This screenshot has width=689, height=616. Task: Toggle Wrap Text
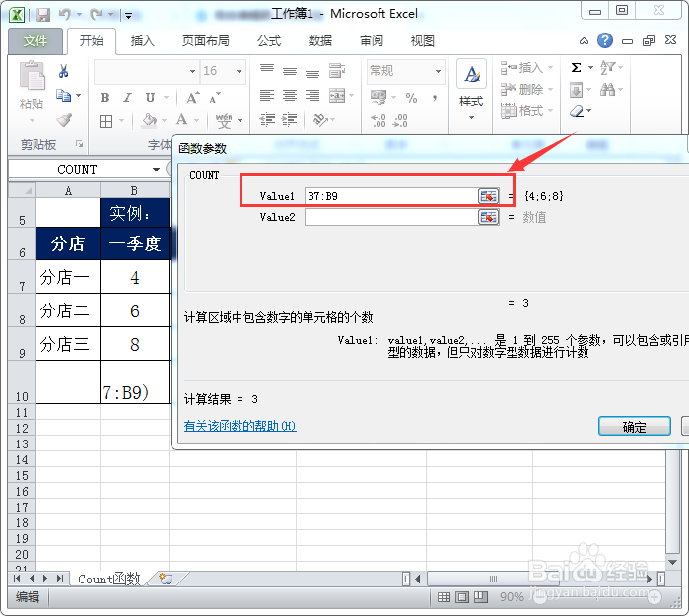337,70
